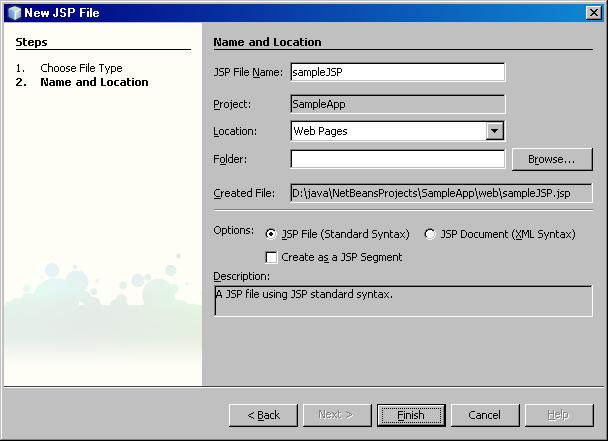Click the disabled Help button
Viewport: 608px width, 441px height.
point(559,415)
